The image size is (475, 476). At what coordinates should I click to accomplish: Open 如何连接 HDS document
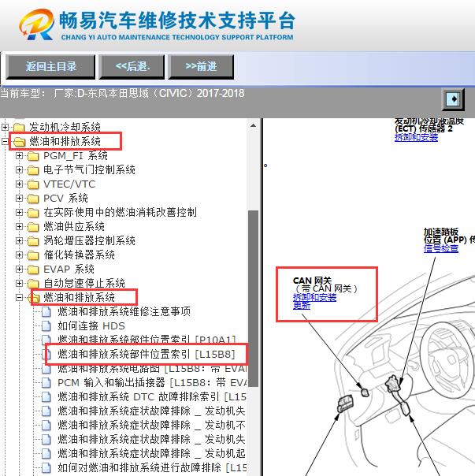pyautogui.click(x=91, y=325)
